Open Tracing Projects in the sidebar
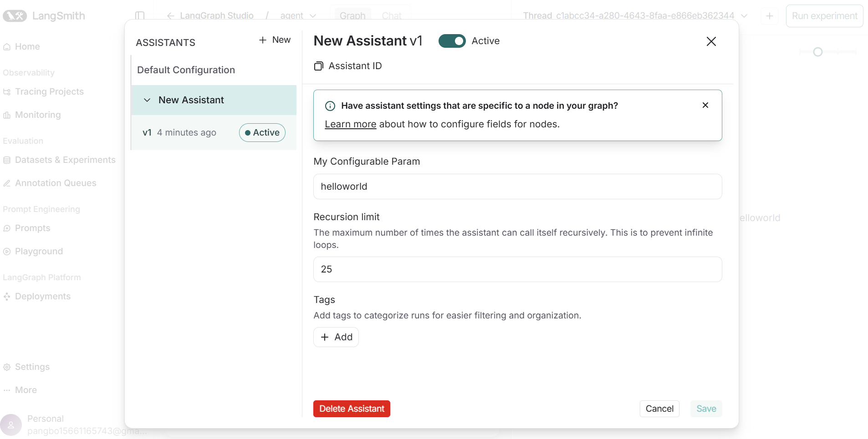The width and height of the screenshot is (868, 439). [49, 91]
